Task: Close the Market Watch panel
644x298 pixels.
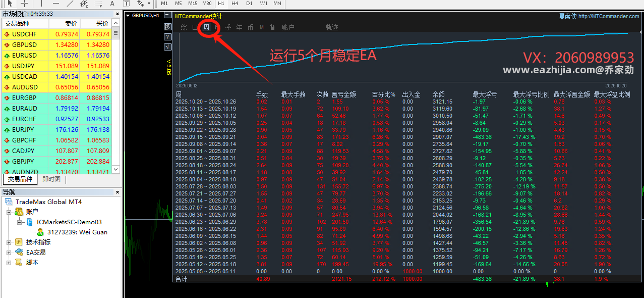Action: coord(117,14)
